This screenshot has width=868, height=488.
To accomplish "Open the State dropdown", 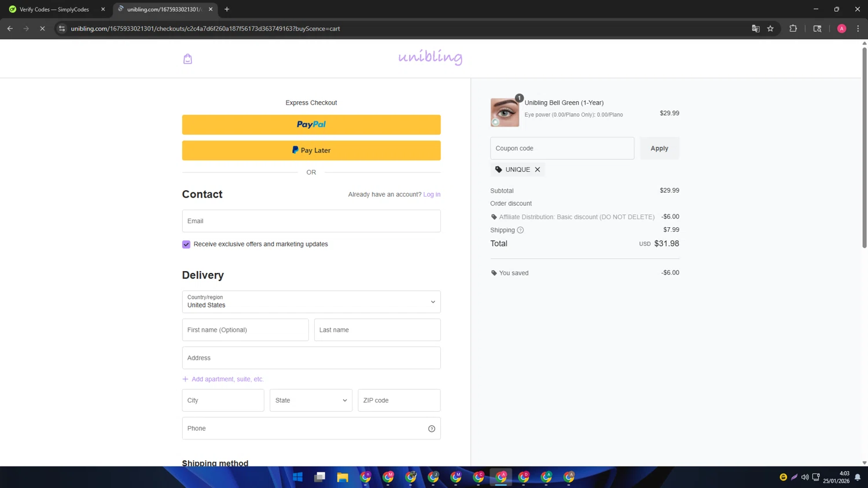I will 311,400.
